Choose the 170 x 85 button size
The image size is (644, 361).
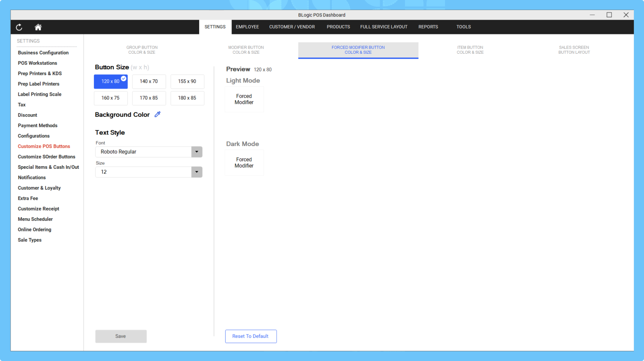(149, 98)
